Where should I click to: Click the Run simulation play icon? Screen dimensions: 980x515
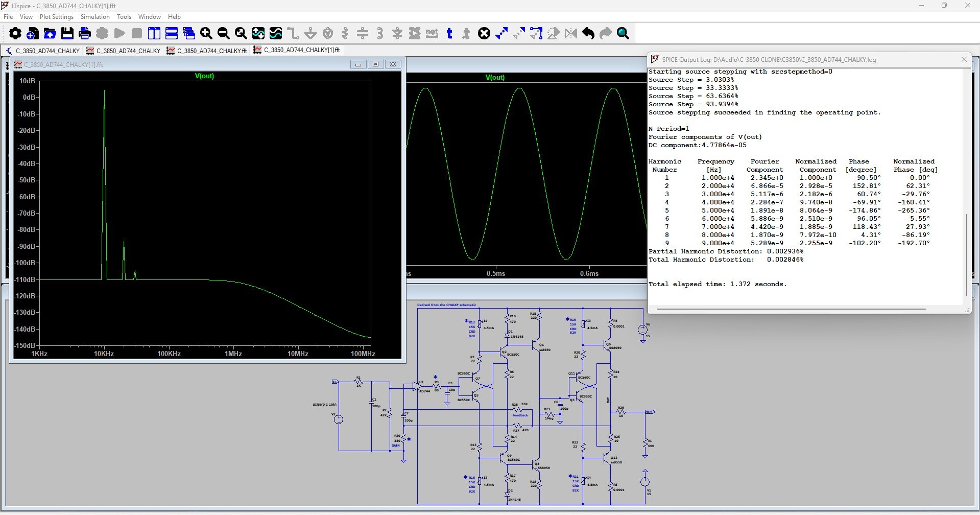click(x=119, y=34)
